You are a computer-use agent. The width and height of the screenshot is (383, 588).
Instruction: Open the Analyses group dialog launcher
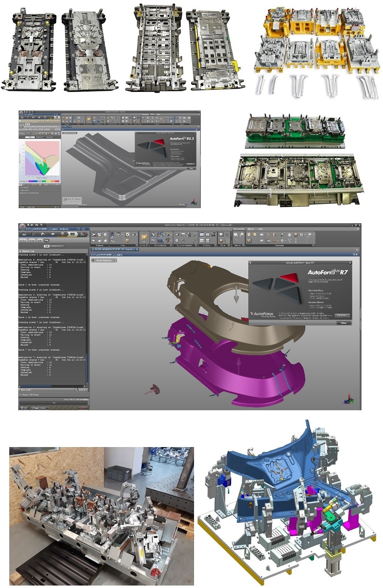point(314,245)
